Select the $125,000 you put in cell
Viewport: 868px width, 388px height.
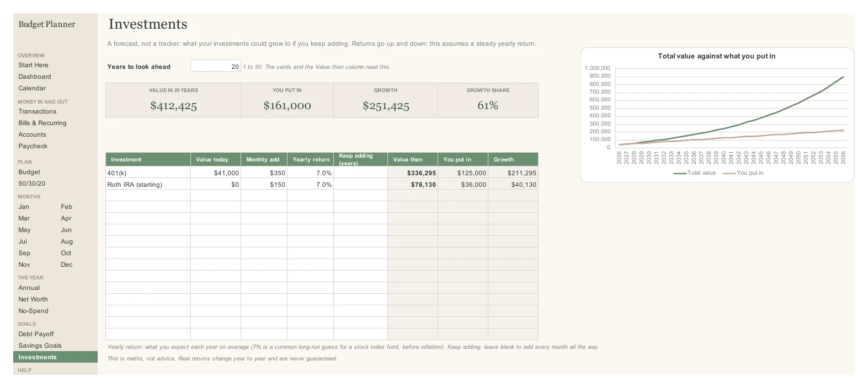(463, 173)
